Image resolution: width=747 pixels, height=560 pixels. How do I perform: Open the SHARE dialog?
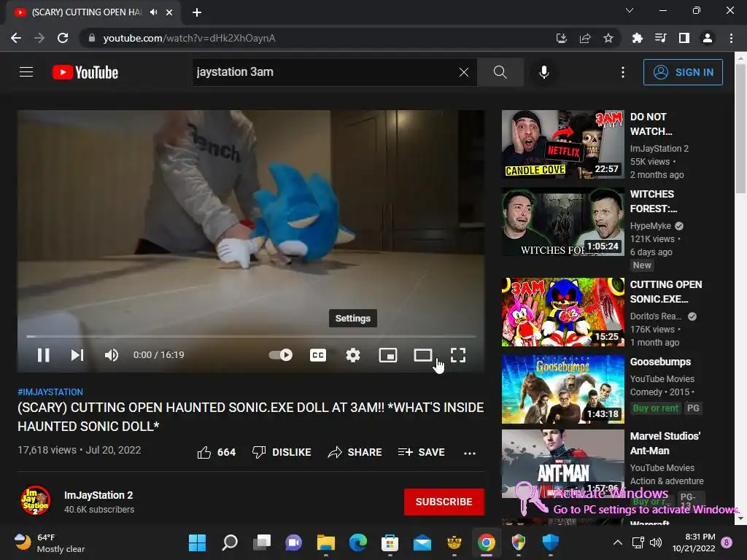pyautogui.click(x=355, y=452)
